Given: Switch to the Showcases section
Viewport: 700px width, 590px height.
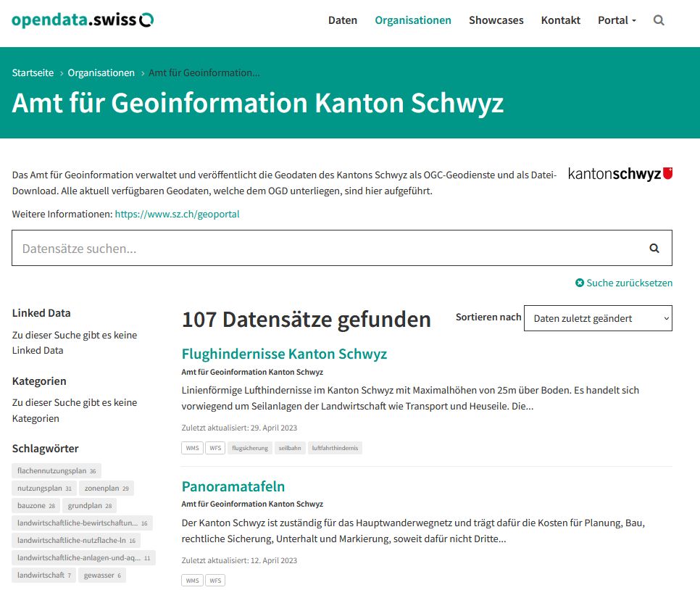Looking at the screenshot, I should point(496,20).
